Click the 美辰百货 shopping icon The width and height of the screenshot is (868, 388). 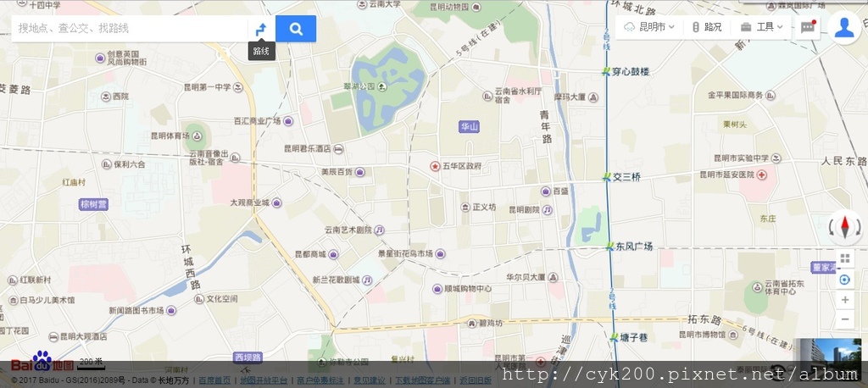click(359, 172)
